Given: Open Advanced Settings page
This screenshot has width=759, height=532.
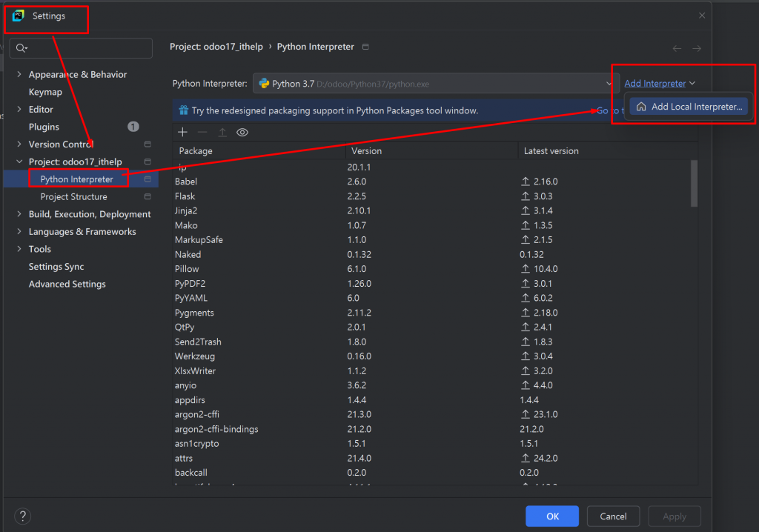Looking at the screenshot, I should tap(67, 284).
